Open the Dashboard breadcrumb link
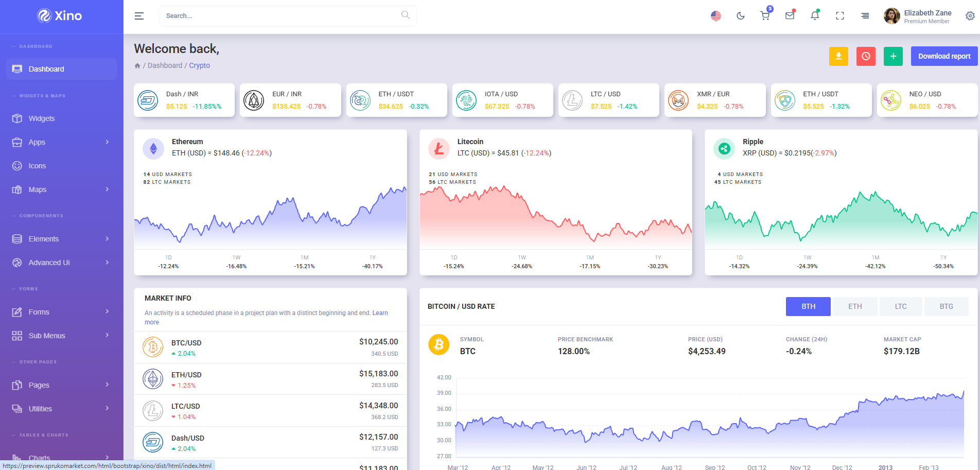This screenshot has width=980, height=470. click(165, 65)
